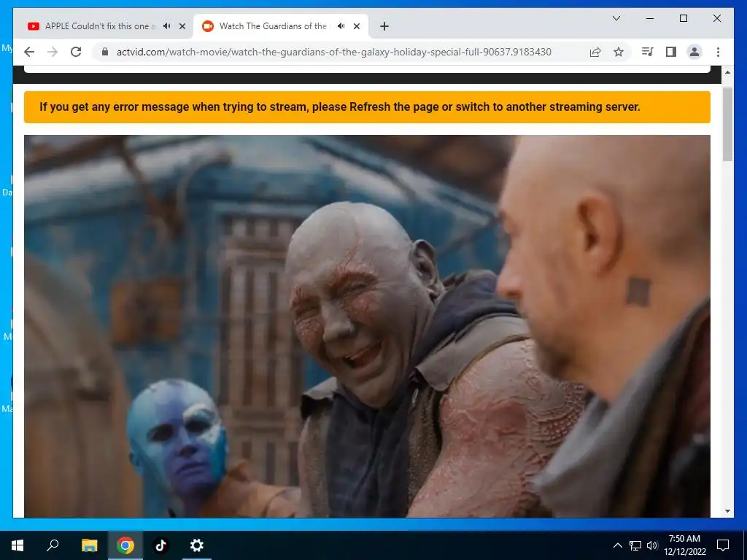Maximize the Chrome window
Image resolution: width=747 pixels, height=560 pixels.
point(683,18)
